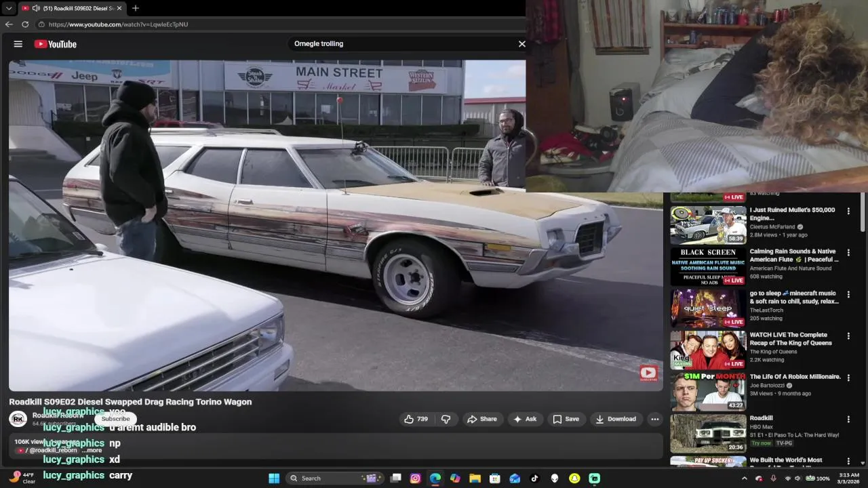
Task: Click the microphone tray icon
Action: pos(774,478)
